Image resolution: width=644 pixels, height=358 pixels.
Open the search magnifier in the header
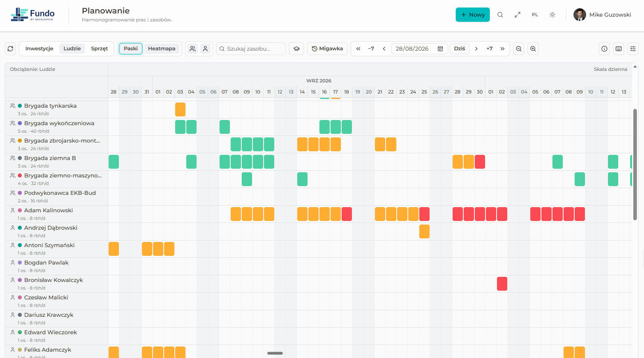500,15
